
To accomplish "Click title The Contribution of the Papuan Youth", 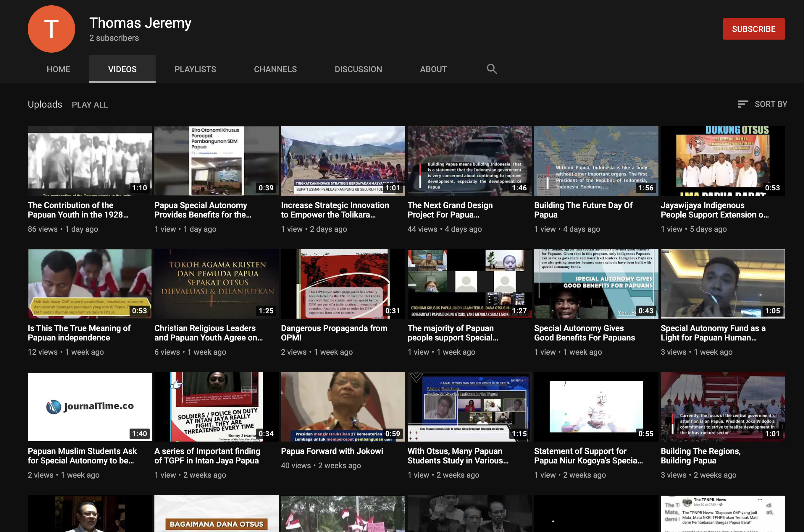I will click(x=78, y=210).
